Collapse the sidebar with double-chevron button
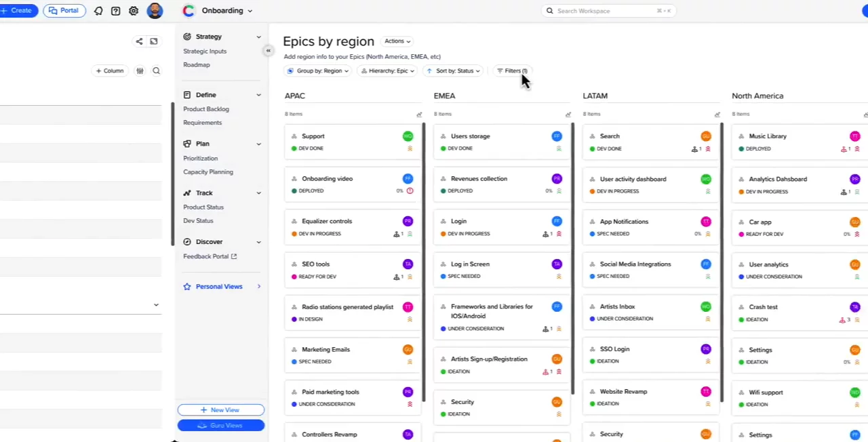This screenshot has width=868, height=442. tap(269, 51)
